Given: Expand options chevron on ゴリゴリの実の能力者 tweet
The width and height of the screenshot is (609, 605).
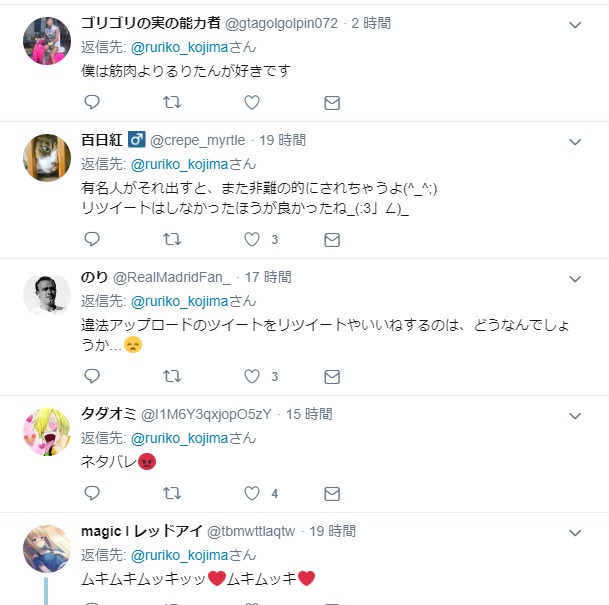Looking at the screenshot, I should [575, 25].
